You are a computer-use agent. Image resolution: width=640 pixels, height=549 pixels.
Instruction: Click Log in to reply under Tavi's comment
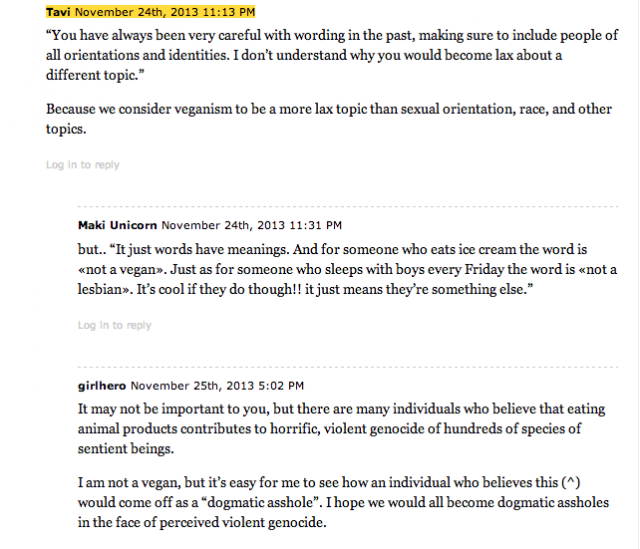tap(82, 164)
